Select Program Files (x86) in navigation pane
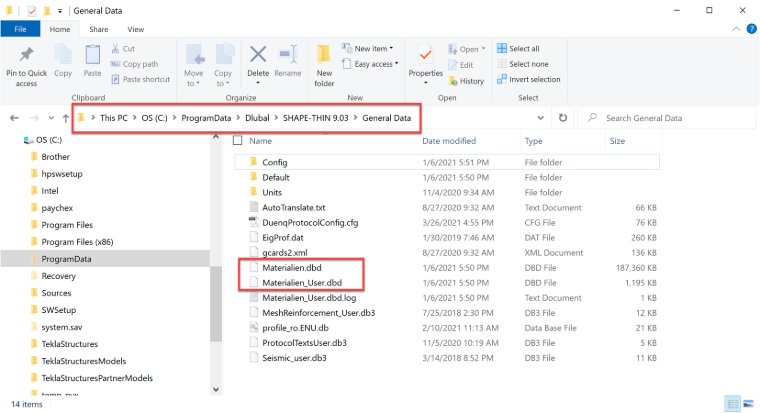 (78, 242)
